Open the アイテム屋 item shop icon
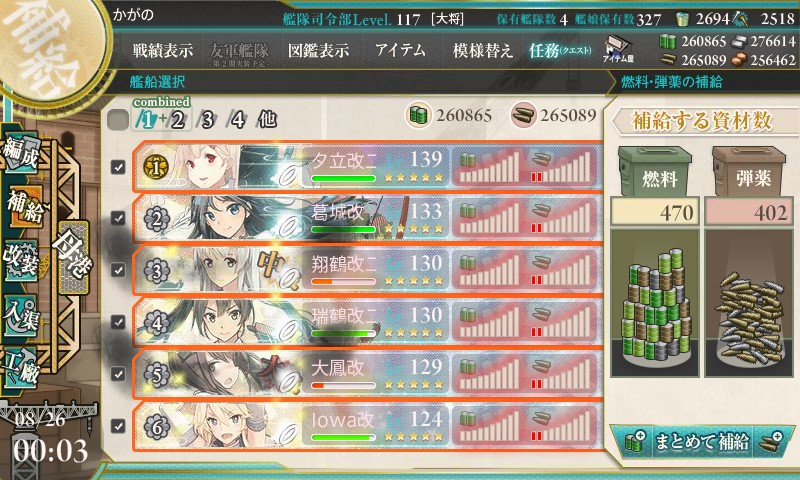This screenshot has width=800, height=480. coord(618,49)
